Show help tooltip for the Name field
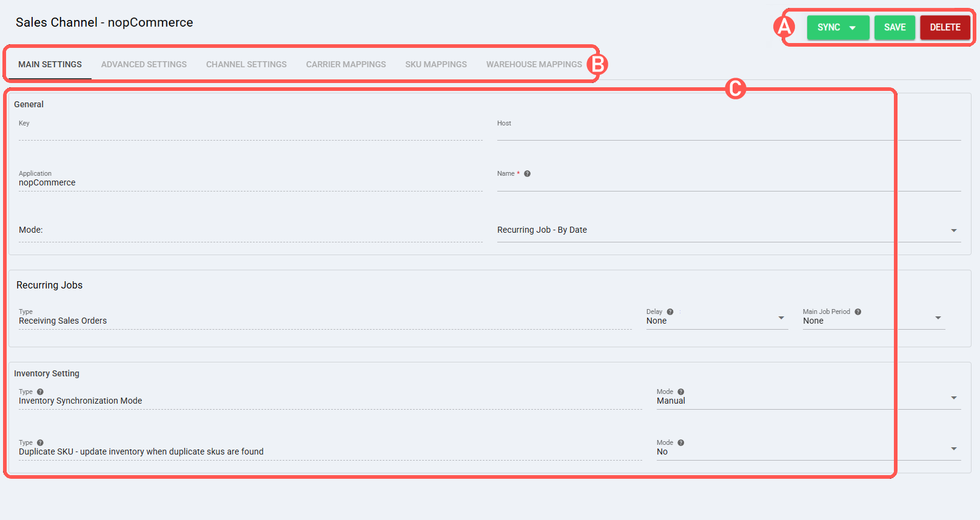This screenshot has width=980, height=520. 528,174
